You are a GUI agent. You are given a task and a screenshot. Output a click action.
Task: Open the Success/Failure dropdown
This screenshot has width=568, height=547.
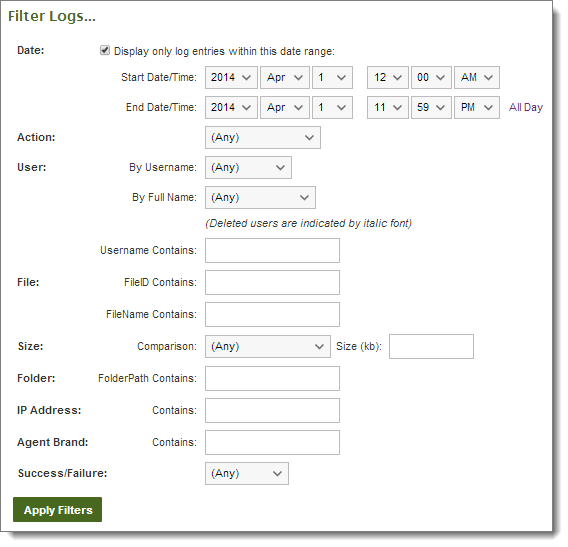[247, 474]
